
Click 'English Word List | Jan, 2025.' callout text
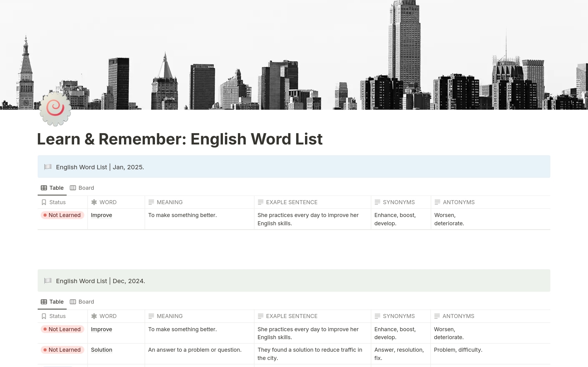[x=100, y=167]
